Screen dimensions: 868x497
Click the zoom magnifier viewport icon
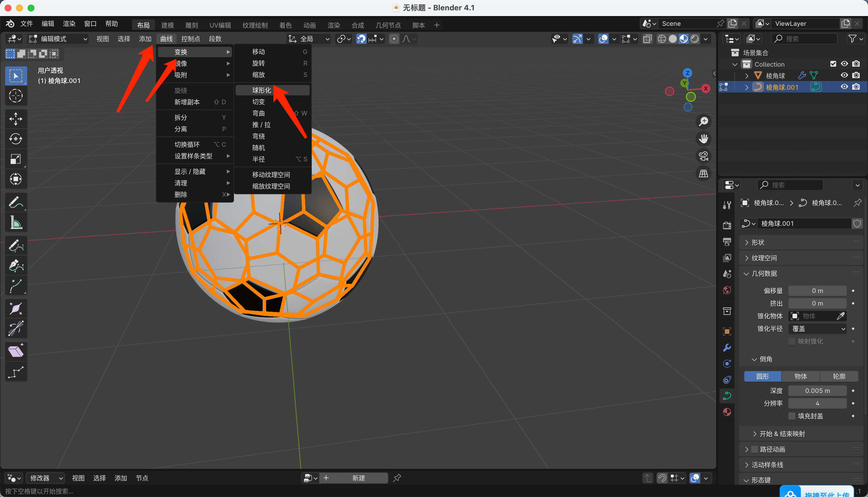tap(703, 122)
